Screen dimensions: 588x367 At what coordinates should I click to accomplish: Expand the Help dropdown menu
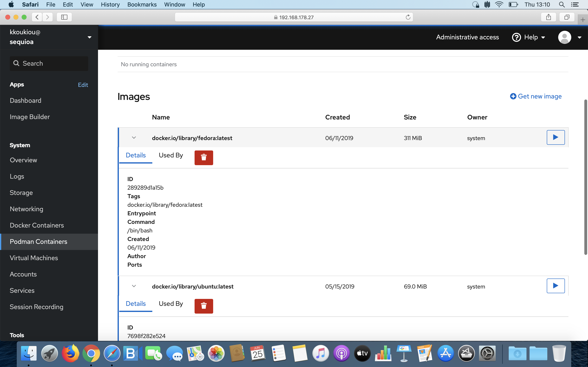tap(528, 37)
